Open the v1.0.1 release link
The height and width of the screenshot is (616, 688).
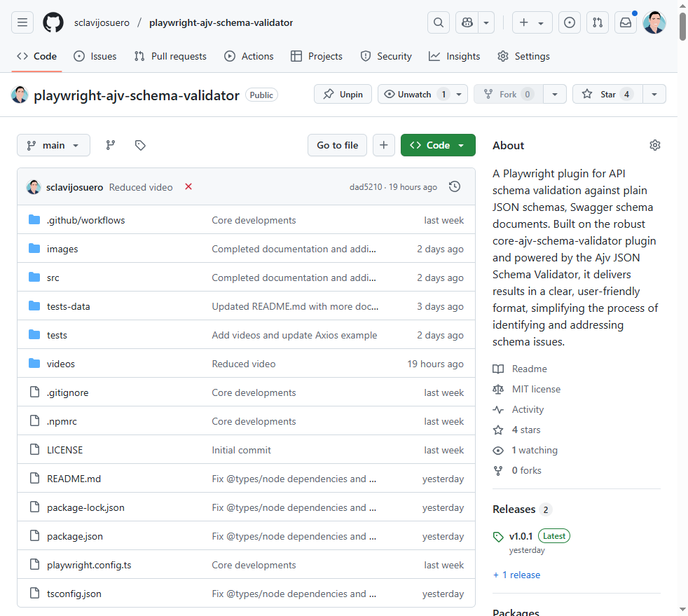point(521,536)
